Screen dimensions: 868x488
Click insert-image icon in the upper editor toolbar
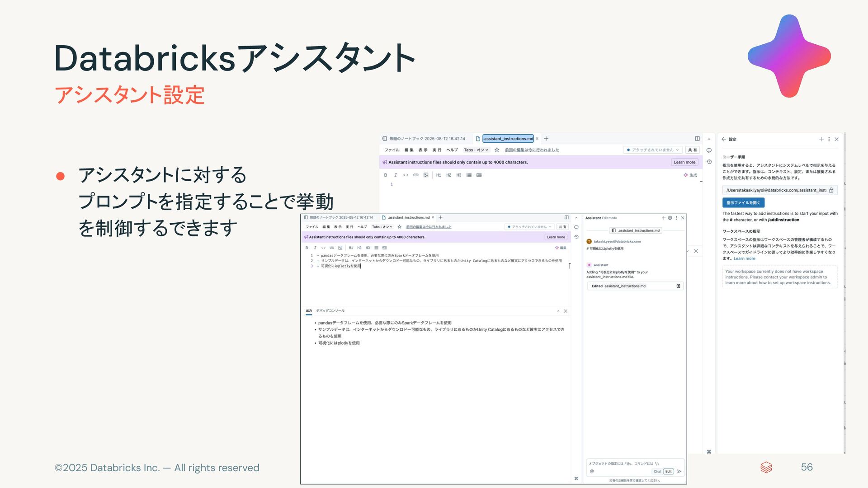coord(426,175)
